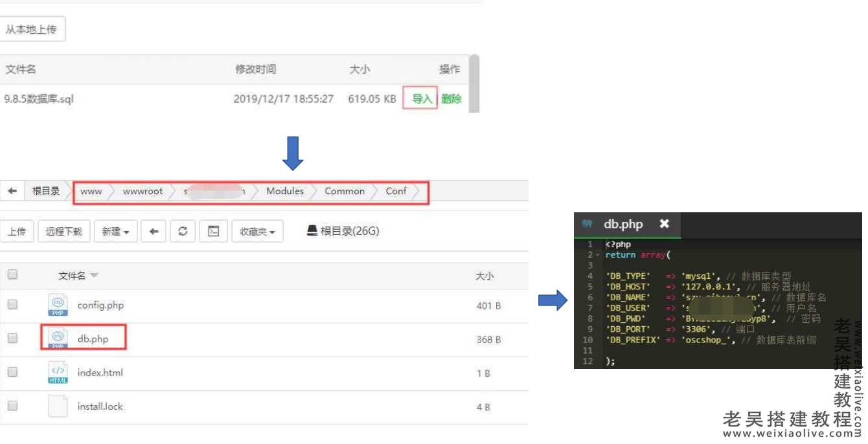Screen dimensions: 868x444
Task: Open the 新建 dropdown menu
Action: [115, 231]
